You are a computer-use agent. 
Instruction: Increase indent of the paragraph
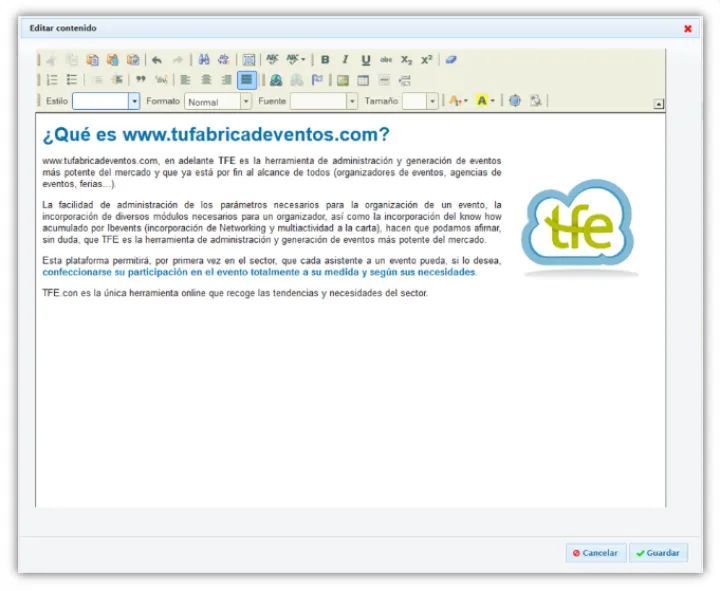(117, 80)
